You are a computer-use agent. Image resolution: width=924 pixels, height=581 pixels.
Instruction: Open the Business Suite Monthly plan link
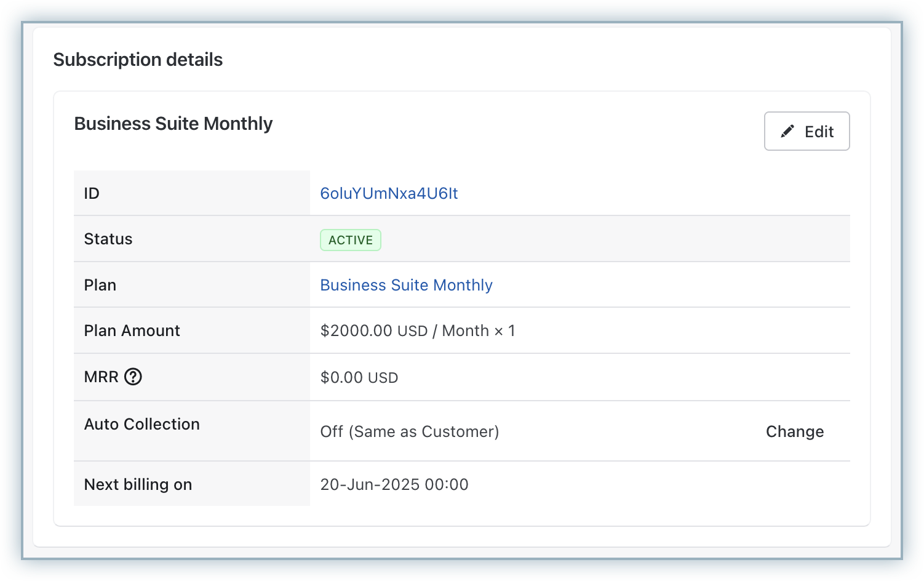(x=406, y=285)
